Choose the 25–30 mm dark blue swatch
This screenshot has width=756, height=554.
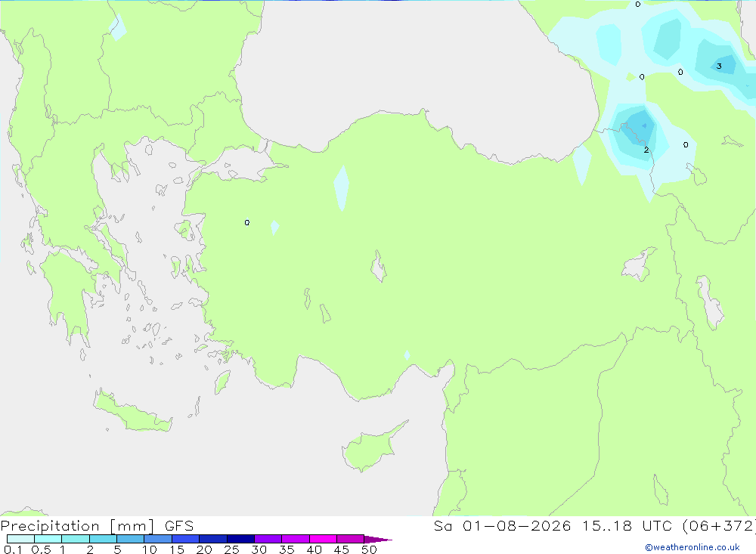click(x=240, y=539)
